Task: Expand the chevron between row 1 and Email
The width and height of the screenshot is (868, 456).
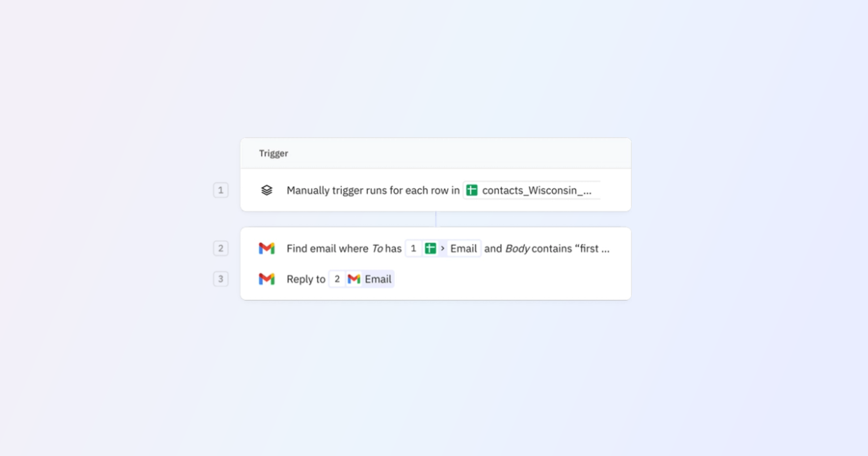Action: coord(442,248)
